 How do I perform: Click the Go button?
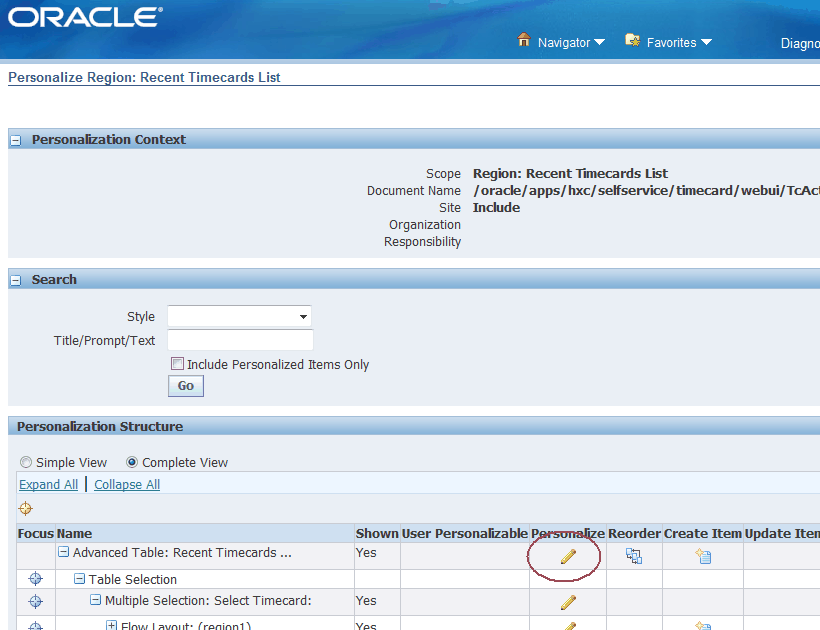coord(186,386)
